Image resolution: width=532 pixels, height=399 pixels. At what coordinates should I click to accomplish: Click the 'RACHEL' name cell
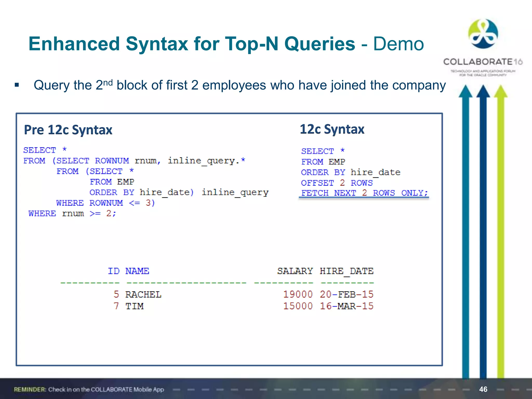pyautogui.click(x=143, y=294)
